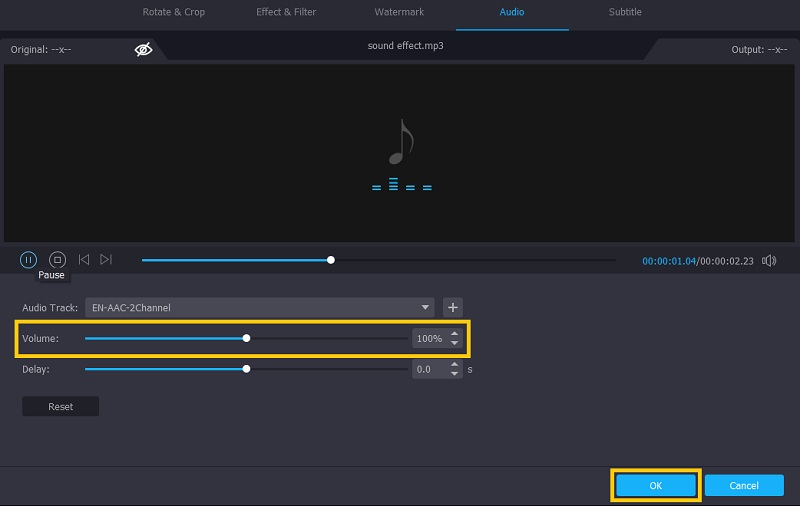This screenshot has height=506, width=800.
Task: Go to the Watermark tab
Action: point(399,12)
